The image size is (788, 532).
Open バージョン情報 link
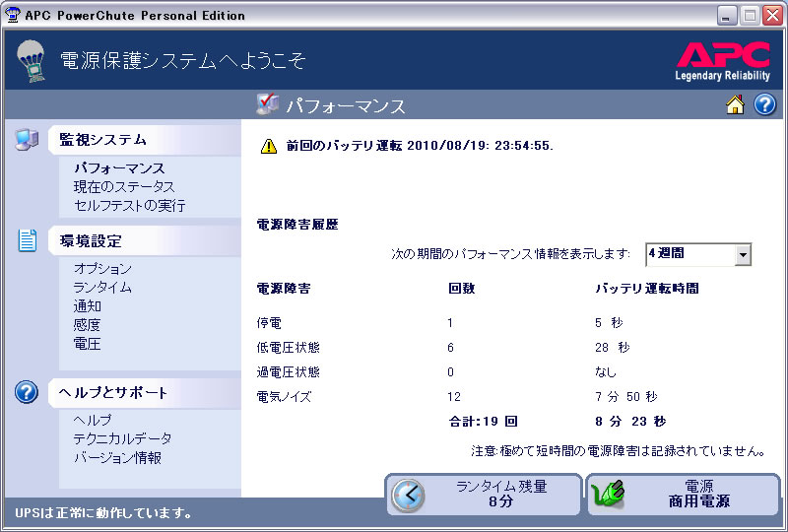[x=117, y=457]
